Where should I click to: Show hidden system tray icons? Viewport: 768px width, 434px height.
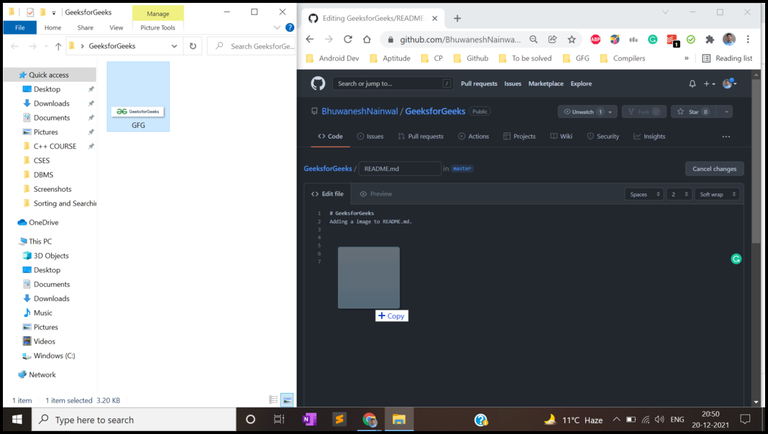coord(617,419)
